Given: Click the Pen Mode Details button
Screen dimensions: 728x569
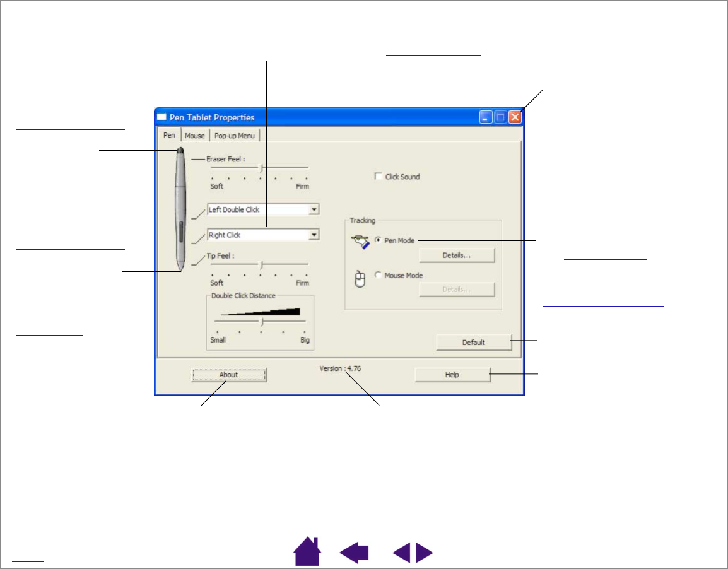Looking at the screenshot, I should coord(456,255).
